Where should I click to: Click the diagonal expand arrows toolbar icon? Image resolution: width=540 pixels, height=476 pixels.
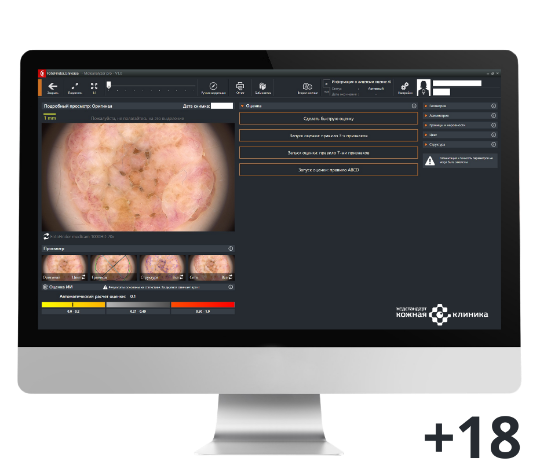click(75, 86)
